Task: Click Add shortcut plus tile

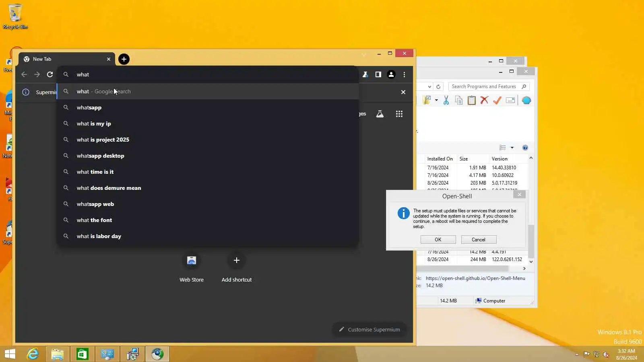Action: pos(237,267)
